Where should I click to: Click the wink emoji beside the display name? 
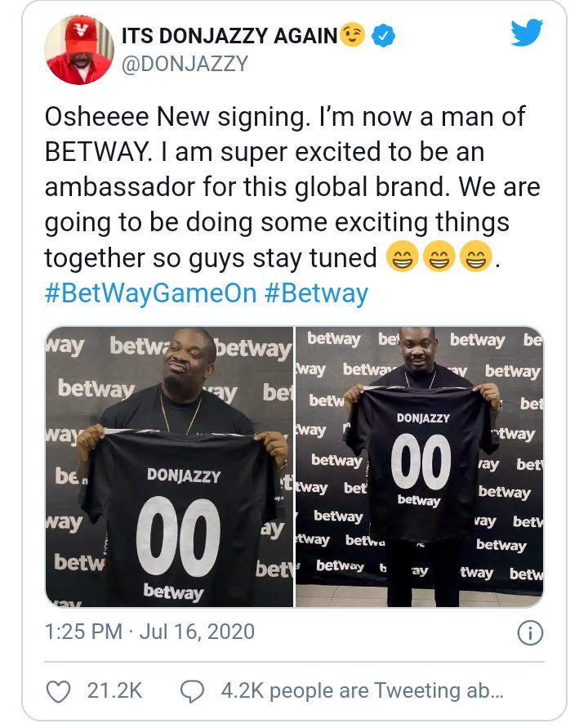pyautogui.click(x=353, y=36)
